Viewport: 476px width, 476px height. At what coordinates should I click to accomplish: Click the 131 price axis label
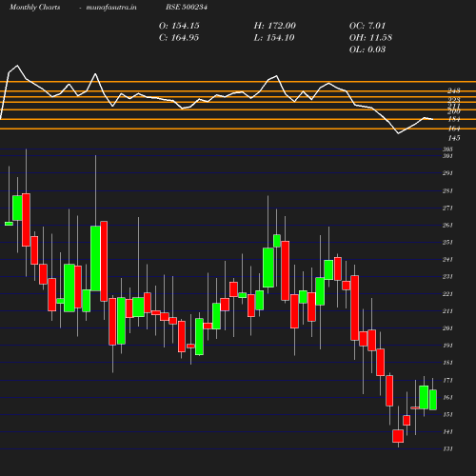447,449
